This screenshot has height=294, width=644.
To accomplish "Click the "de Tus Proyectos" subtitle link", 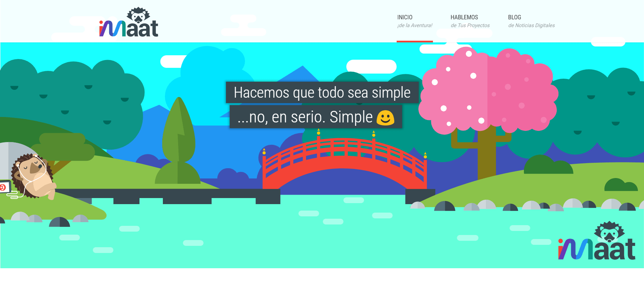I will click(470, 25).
